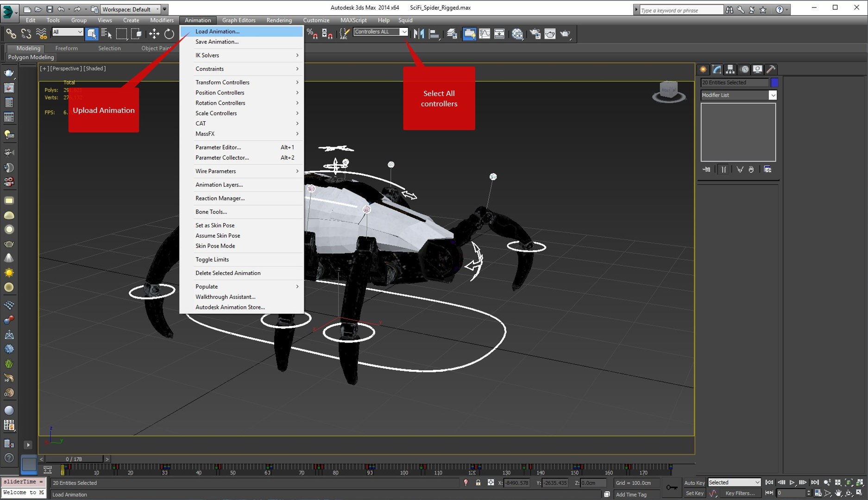
Task: Jump to the Go to Start button
Action: 769,482
